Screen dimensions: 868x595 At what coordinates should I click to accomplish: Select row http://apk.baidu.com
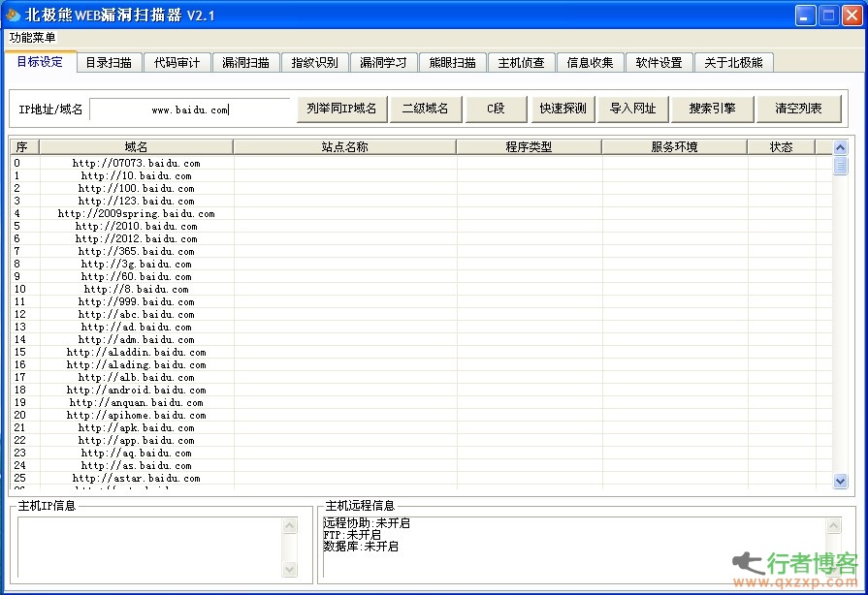421,428
